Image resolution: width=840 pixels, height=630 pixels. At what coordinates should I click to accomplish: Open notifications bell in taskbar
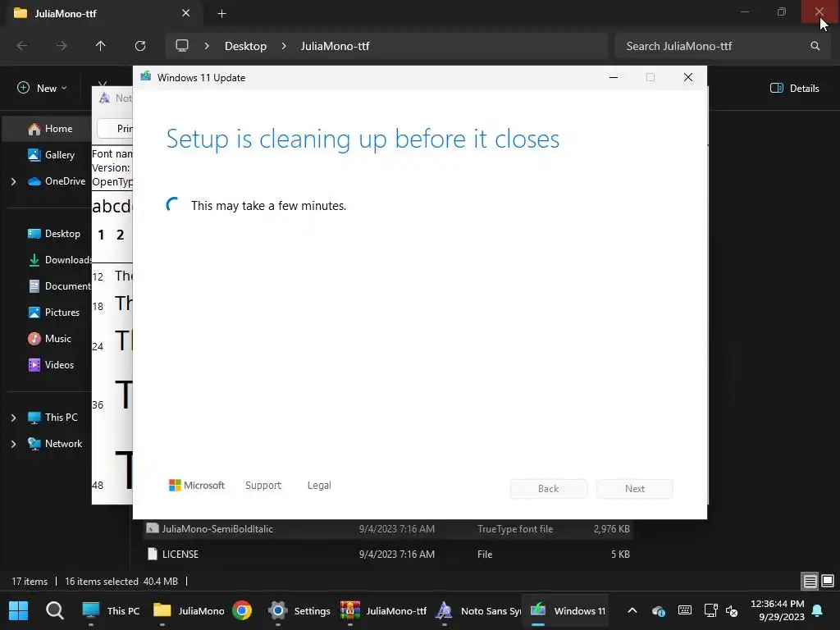[818, 610]
